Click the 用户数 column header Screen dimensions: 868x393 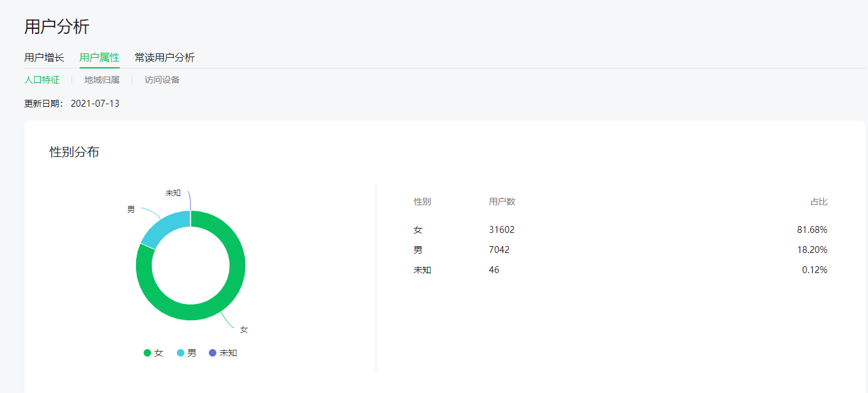502,202
